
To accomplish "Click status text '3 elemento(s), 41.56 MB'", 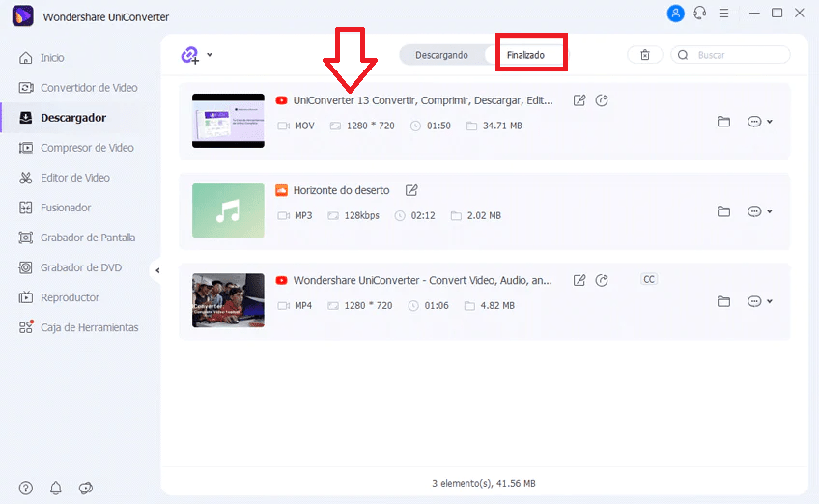I will point(484,483).
